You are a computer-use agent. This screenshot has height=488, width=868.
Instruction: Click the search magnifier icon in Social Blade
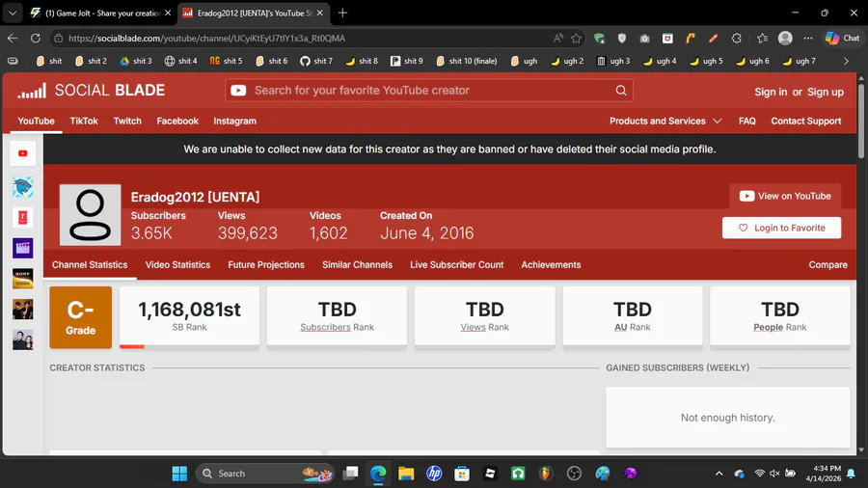(621, 91)
